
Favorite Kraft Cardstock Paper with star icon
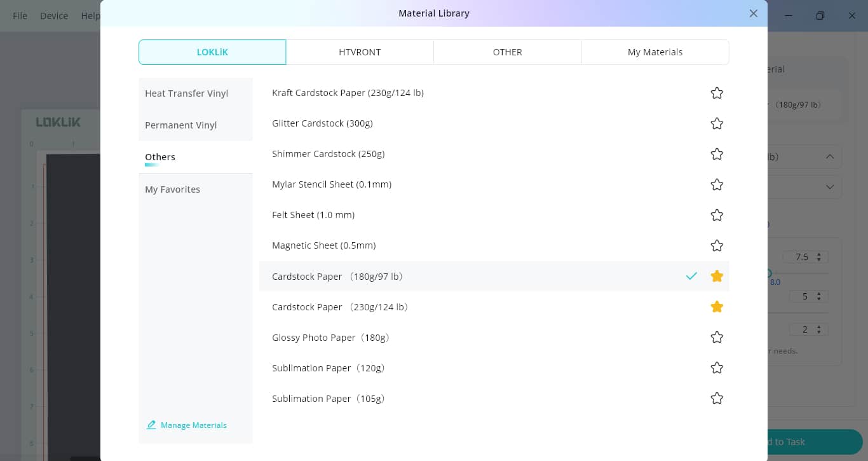click(x=717, y=93)
